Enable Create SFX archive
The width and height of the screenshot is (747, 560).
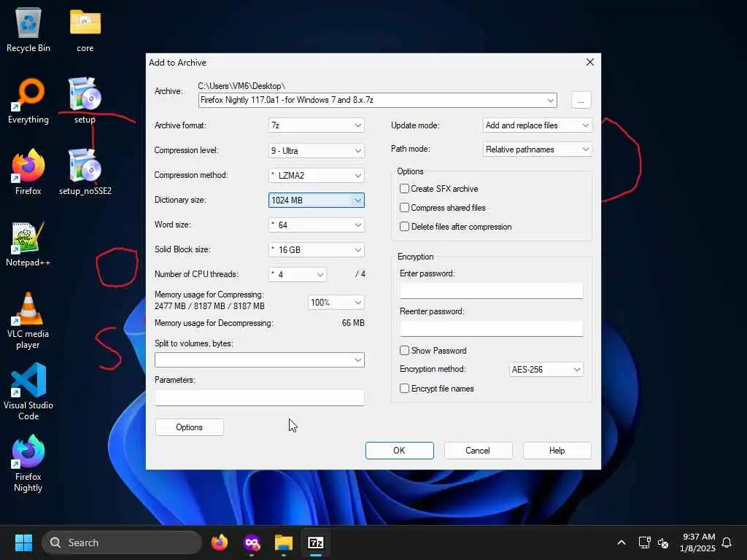tap(404, 189)
